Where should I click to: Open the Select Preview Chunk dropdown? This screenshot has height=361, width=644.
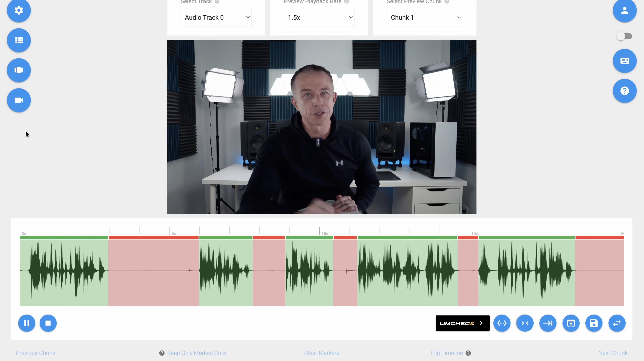[x=424, y=17]
